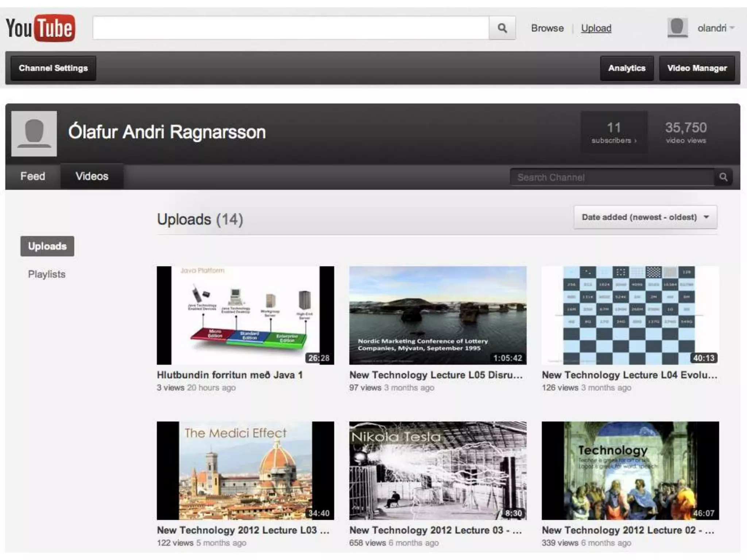Open the Nikola Tesla video thumbnail
Image resolution: width=747 pixels, height=560 pixels.
tap(438, 471)
